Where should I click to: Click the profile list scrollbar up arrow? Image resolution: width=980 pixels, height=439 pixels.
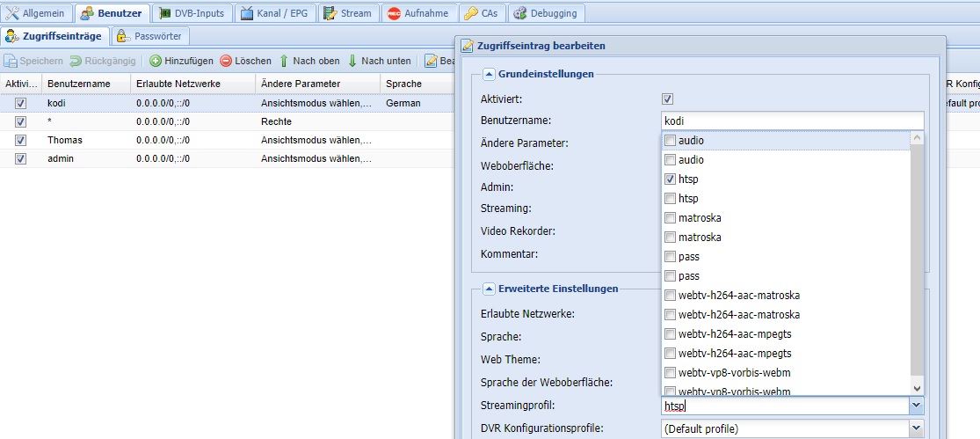click(x=917, y=137)
